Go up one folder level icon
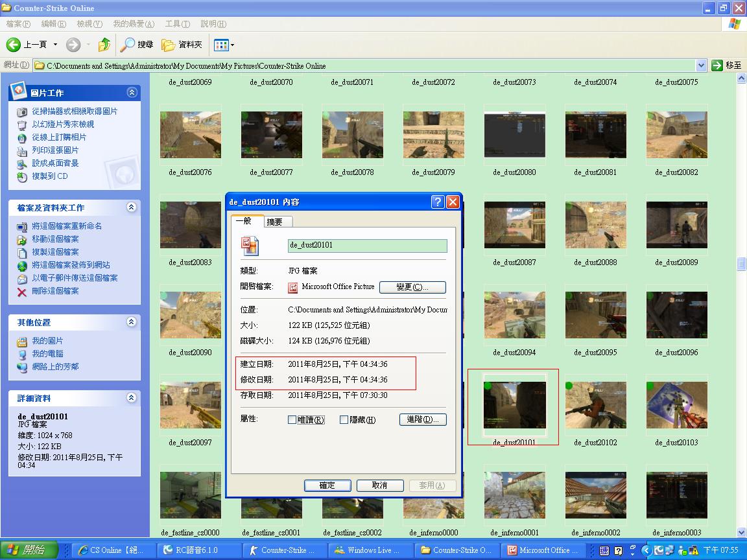This screenshot has width=747, height=560. (x=104, y=45)
